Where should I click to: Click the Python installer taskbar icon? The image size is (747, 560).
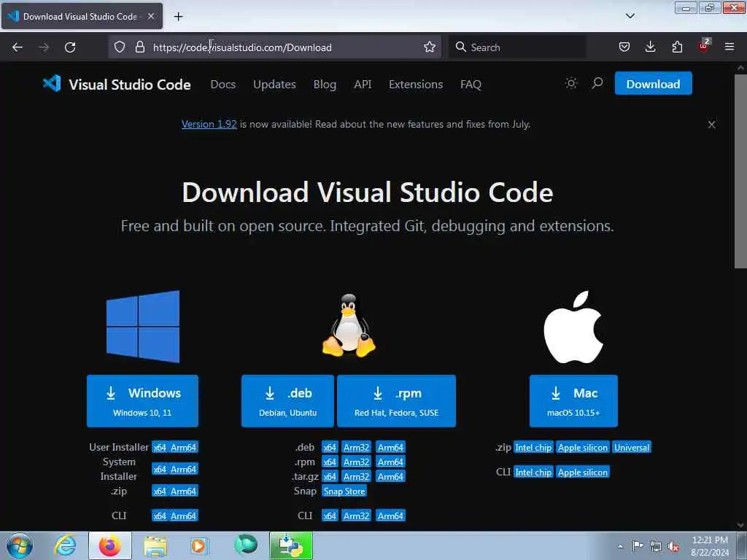(291, 545)
